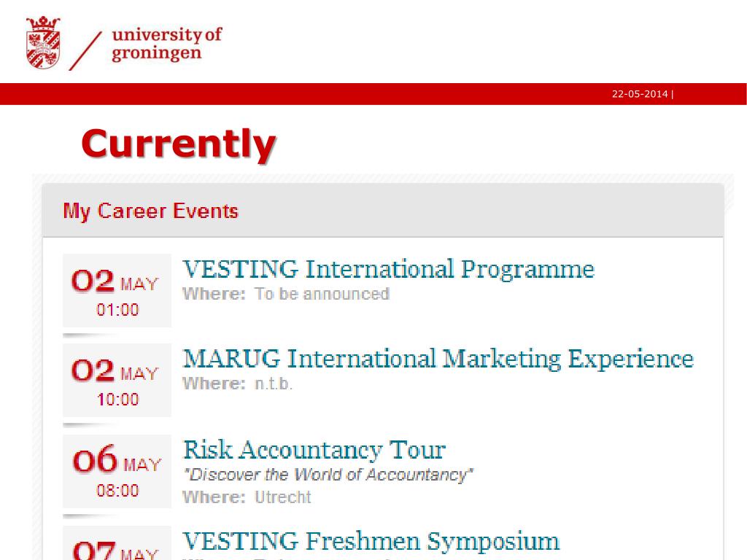Click 'Discover the World of Accountancy' subtitle
Screen dimensions: 747x560
pos(328,475)
